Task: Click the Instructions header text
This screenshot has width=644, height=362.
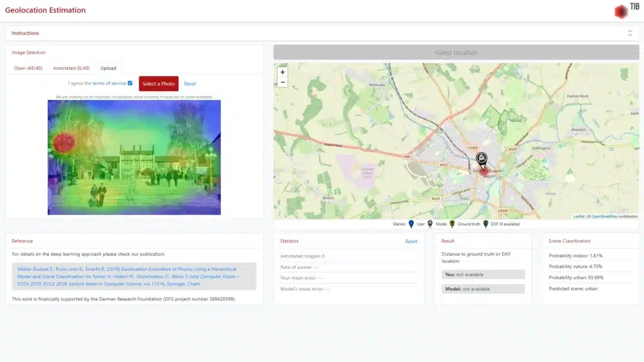Action: (25, 33)
